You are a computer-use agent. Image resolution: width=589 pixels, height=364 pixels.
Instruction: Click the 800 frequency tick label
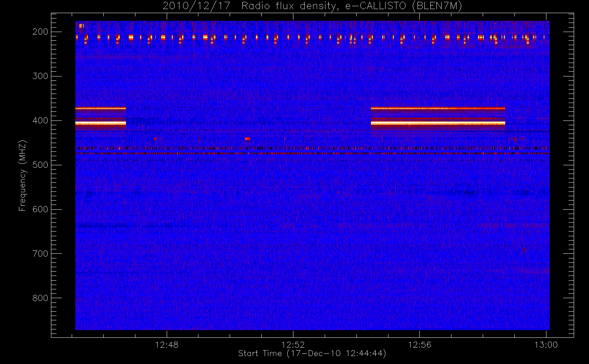(40, 298)
